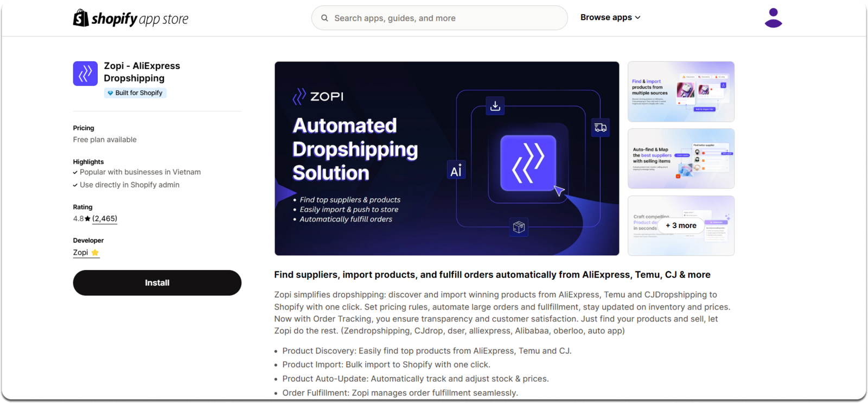The image size is (868, 403).
Task: Click the package box icon in the banner
Action: coord(519,227)
